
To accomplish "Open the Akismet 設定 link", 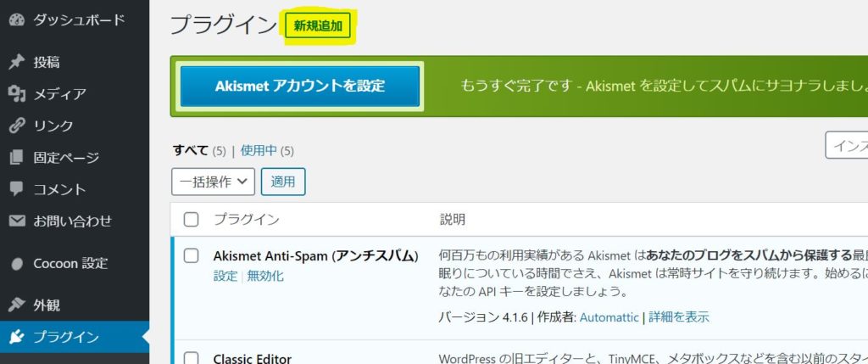I will [225, 276].
